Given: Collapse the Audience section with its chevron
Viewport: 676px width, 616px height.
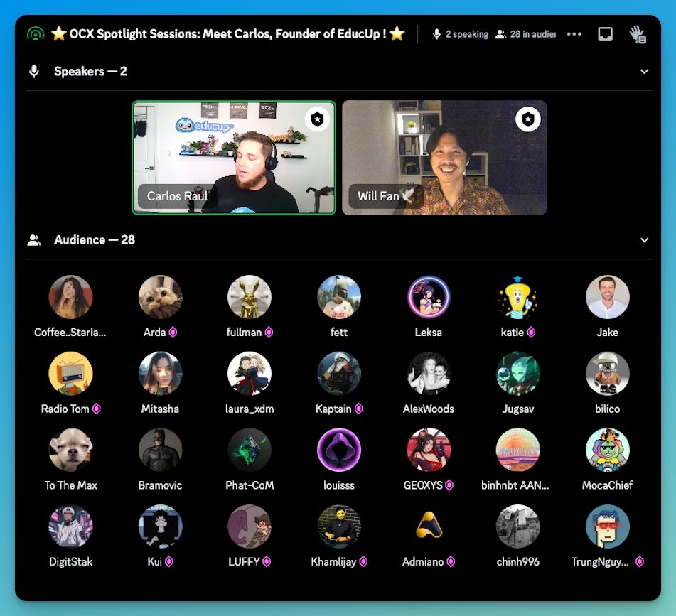Looking at the screenshot, I should coord(645,240).
